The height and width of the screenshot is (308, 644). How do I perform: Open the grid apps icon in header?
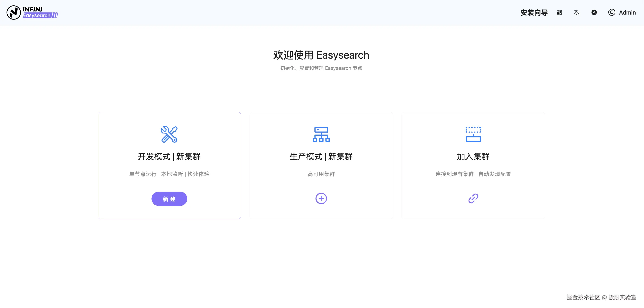click(x=559, y=13)
